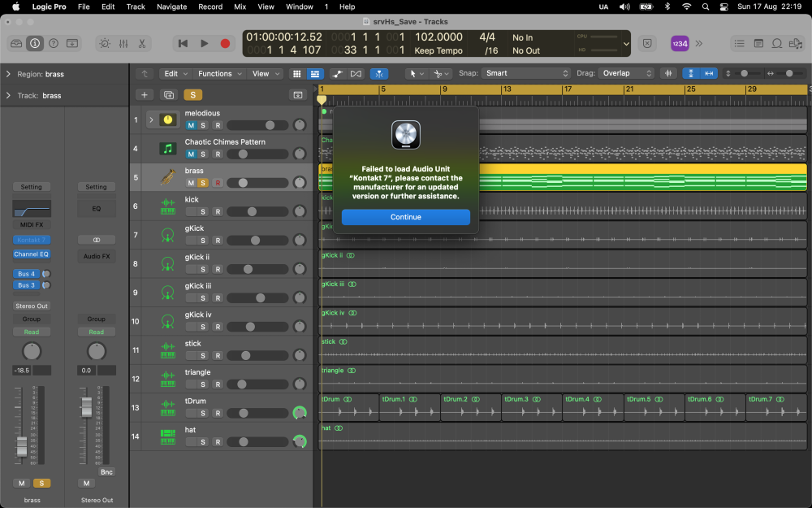Click the red Record button
The width and height of the screenshot is (812, 508).
click(x=225, y=44)
